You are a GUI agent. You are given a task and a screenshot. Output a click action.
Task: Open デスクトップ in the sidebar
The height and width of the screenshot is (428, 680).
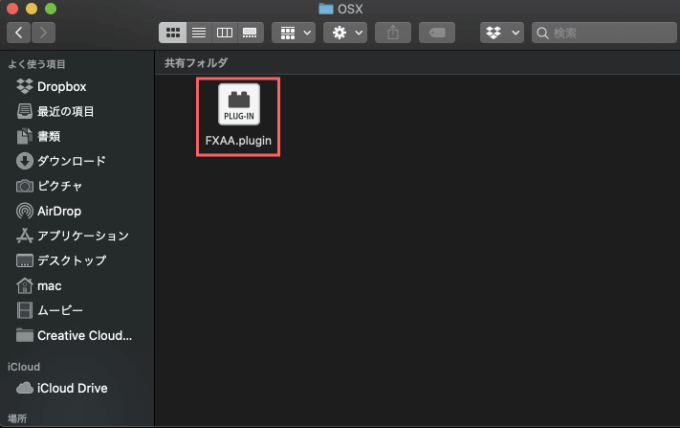[x=77, y=261]
